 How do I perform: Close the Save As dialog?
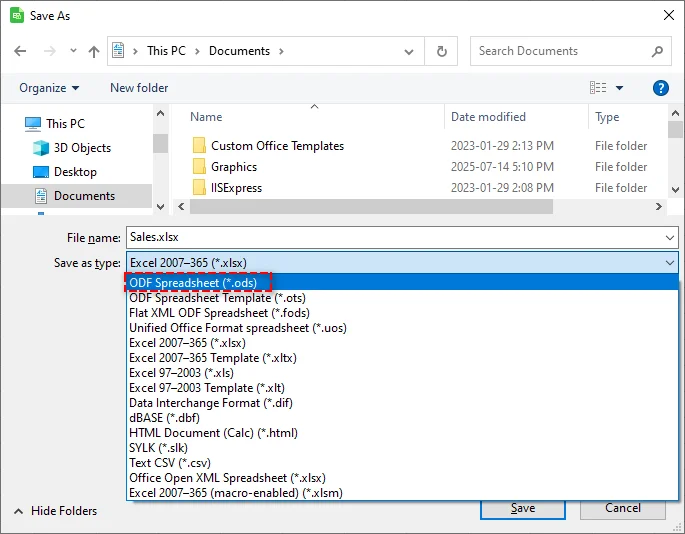[x=668, y=15]
